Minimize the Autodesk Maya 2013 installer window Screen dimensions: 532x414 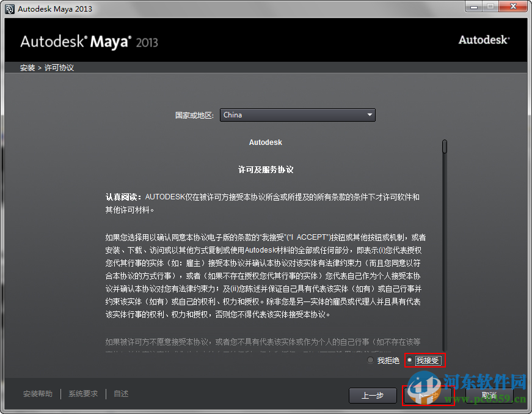[x=473, y=7]
